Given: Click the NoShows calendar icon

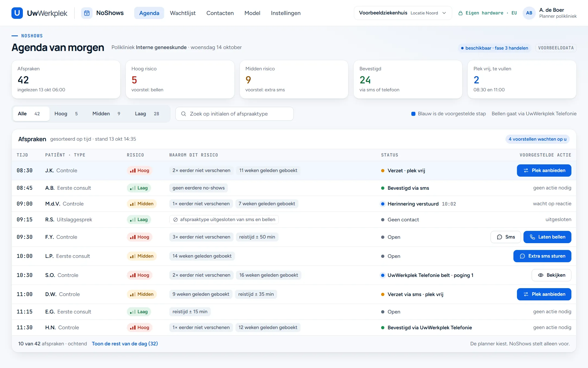Looking at the screenshot, I should pos(87,13).
